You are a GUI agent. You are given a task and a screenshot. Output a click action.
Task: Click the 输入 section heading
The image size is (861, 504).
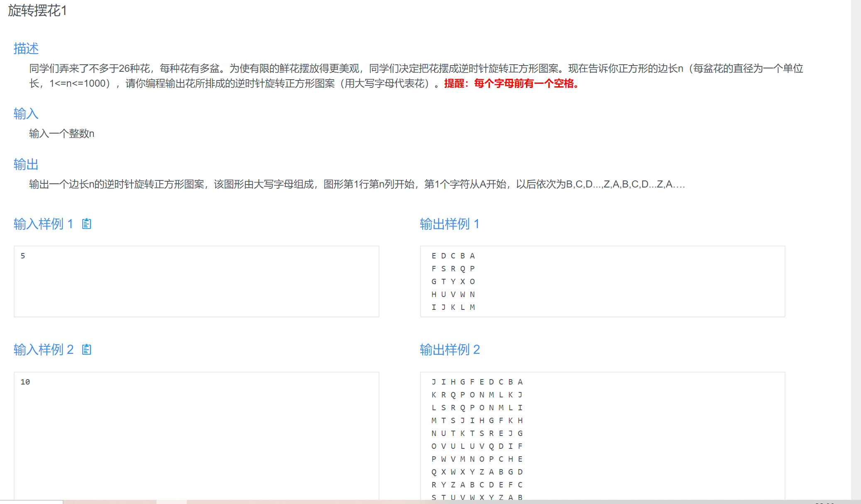click(x=26, y=114)
